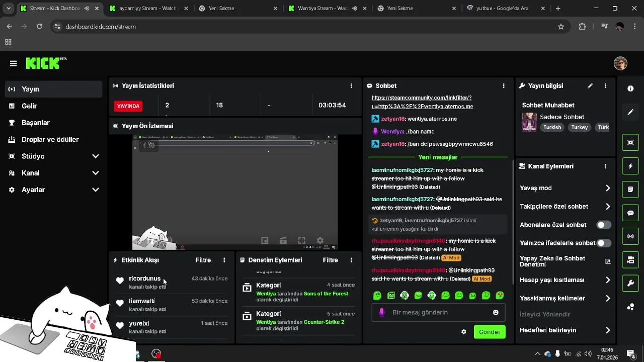
Task: Open Windows notification center in taskbar
Action: click(x=630, y=353)
